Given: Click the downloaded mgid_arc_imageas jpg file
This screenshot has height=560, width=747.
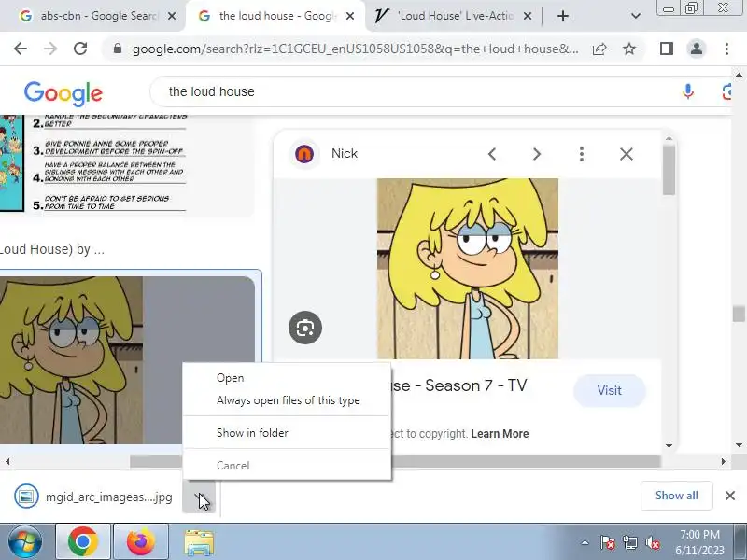Looking at the screenshot, I should coord(93,497).
